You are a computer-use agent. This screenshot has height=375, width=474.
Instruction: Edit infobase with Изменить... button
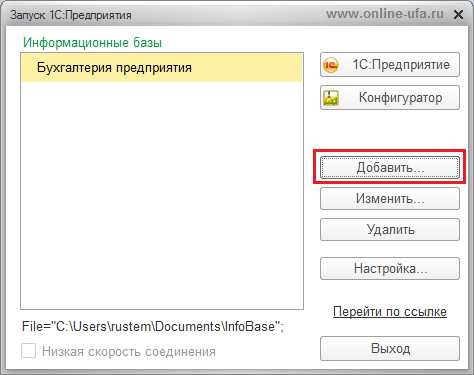390,199
